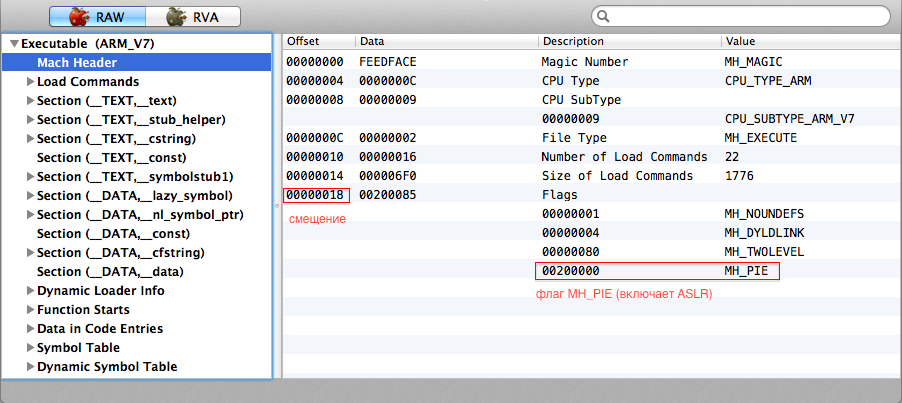The width and height of the screenshot is (902, 403).
Task: Select offset 00000018 cell
Action: click(x=315, y=195)
